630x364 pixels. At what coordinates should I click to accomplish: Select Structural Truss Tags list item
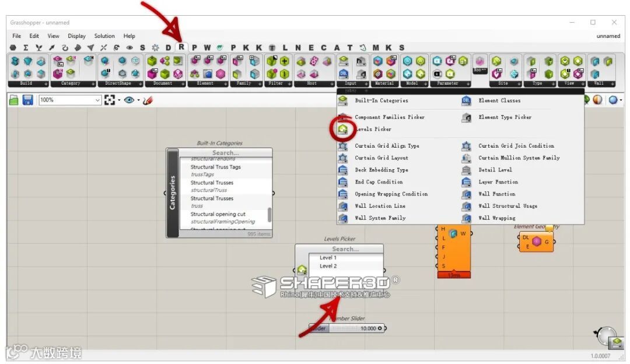point(215,167)
